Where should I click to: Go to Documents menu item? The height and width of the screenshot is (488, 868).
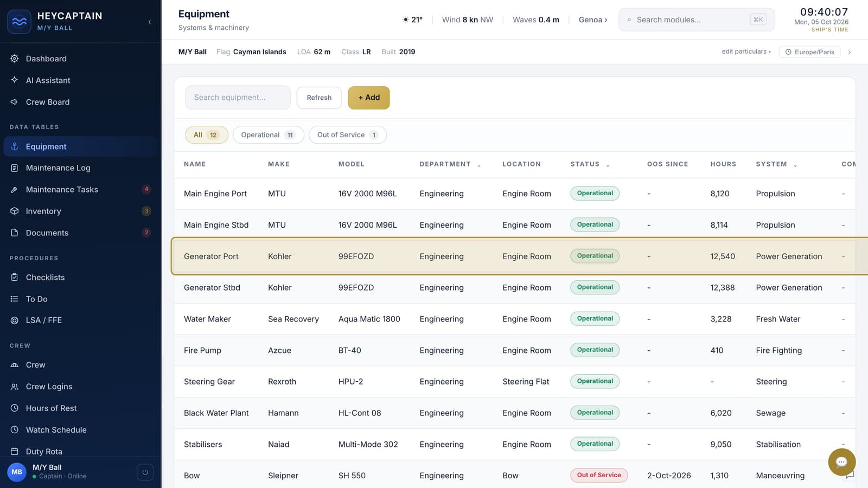point(80,233)
